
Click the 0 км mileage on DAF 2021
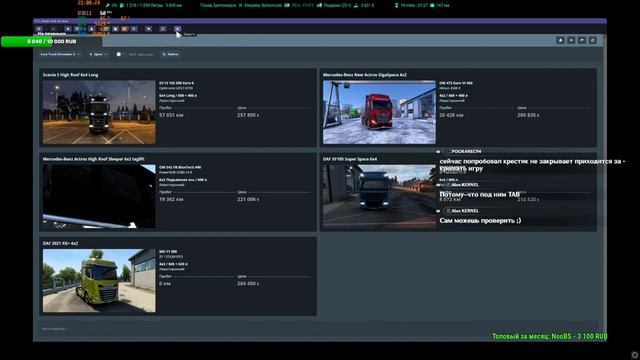tap(165, 284)
